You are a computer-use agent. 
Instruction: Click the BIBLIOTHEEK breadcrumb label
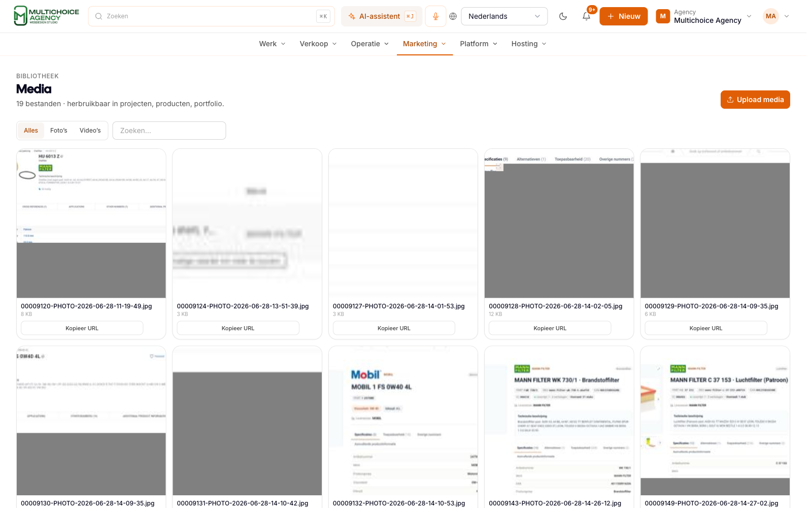(38, 76)
